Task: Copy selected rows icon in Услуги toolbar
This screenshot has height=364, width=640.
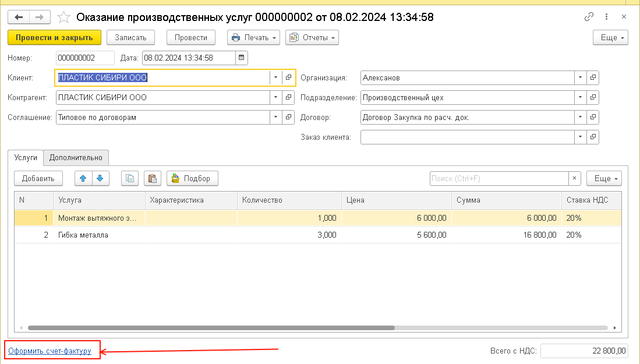Action: [x=130, y=179]
